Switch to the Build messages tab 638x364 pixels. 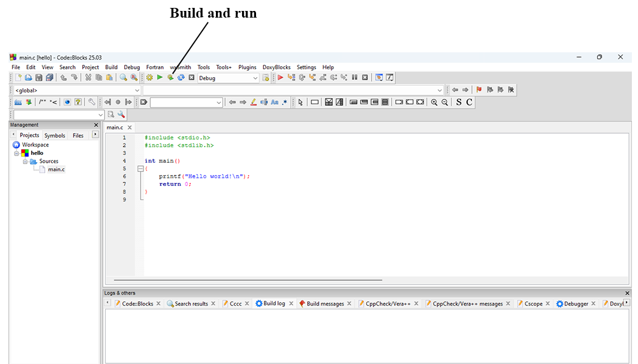[x=325, y=304]
